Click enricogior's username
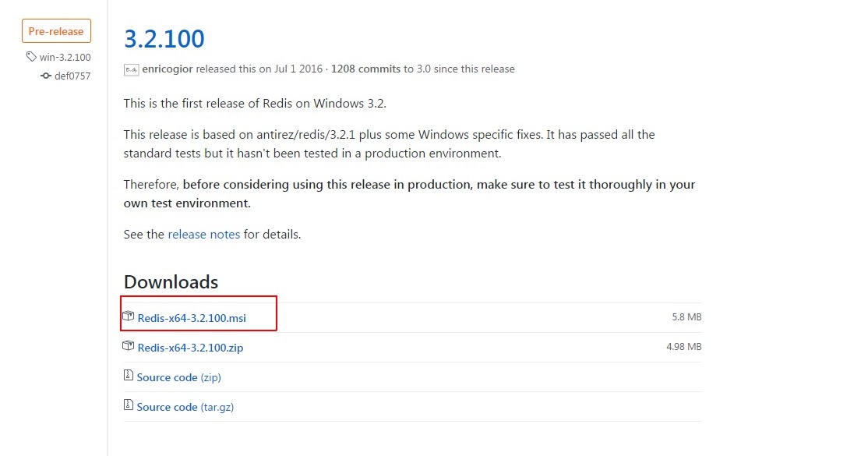Screen dimensions: 868x456 pyautogui.click(x=167, y=69)
